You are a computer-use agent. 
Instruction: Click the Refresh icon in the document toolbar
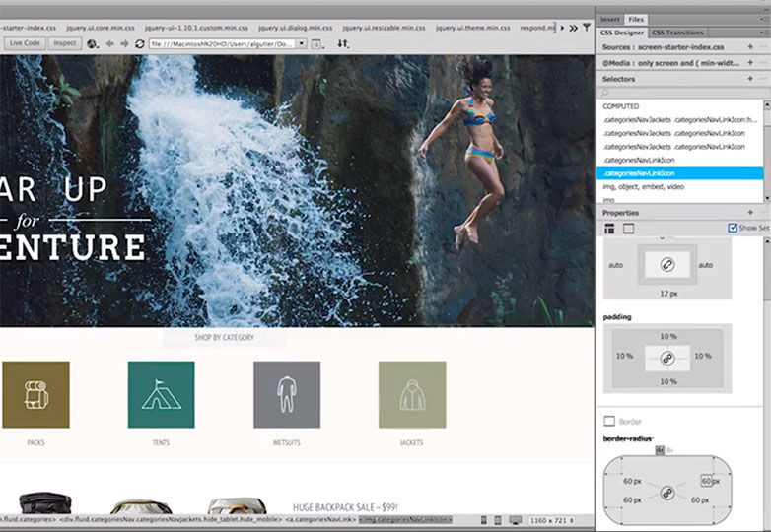pyautogui.click(x=139, y=43)
